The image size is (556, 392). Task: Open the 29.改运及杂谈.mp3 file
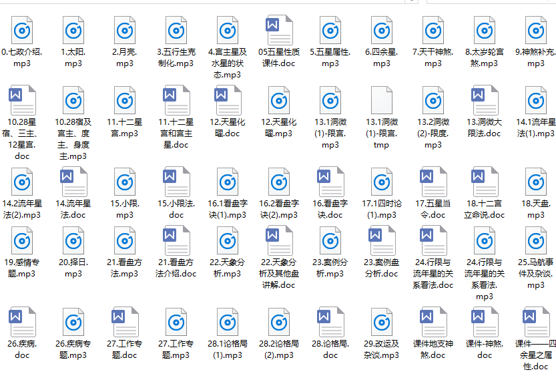click(381, 327)
